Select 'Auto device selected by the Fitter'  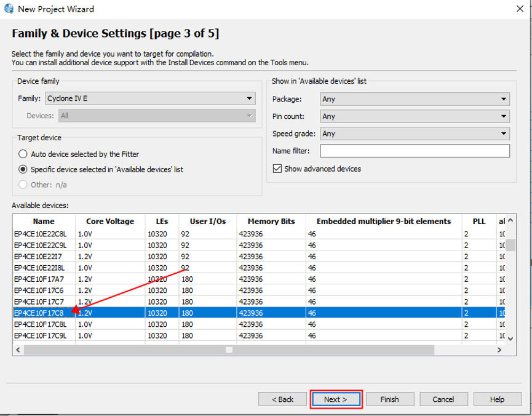[x=23, y=154]
